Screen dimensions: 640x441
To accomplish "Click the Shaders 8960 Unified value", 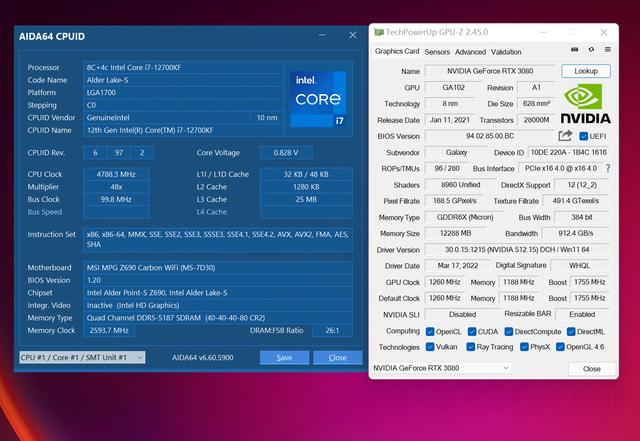I will pos(460,185).
